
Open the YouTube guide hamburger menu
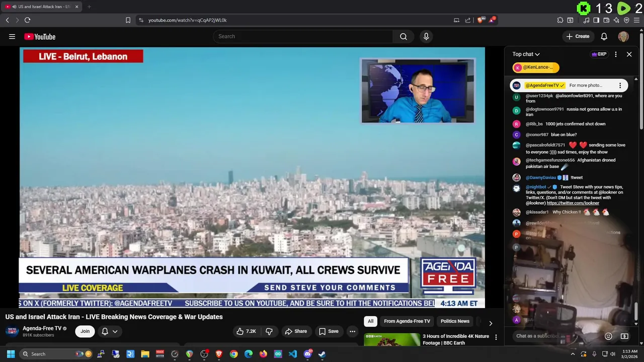[12, 36]
